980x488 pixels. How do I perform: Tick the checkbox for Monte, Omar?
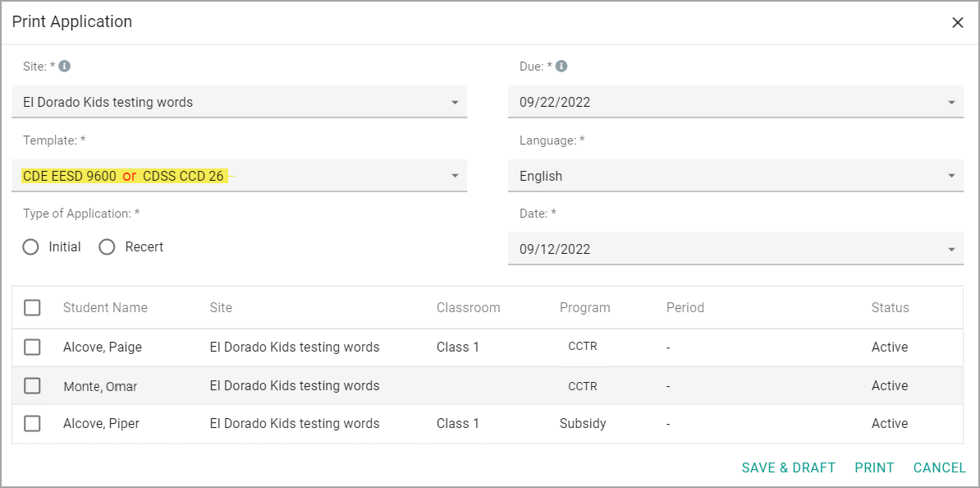[32, 386]
